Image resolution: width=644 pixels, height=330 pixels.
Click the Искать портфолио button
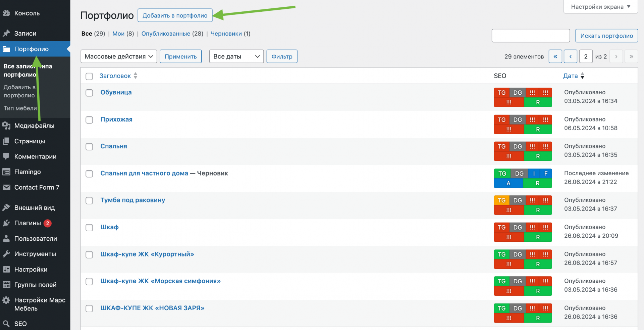pos(607,36)
